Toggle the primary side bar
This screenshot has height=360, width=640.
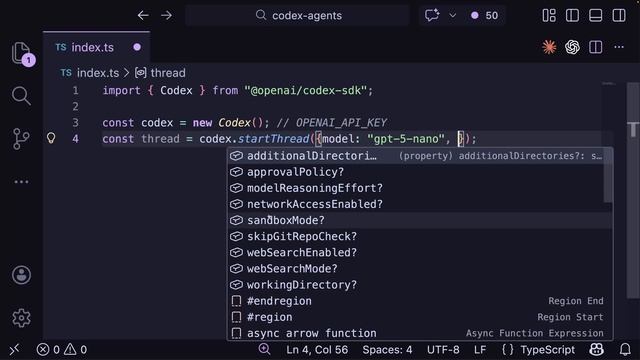click(572, 16)
